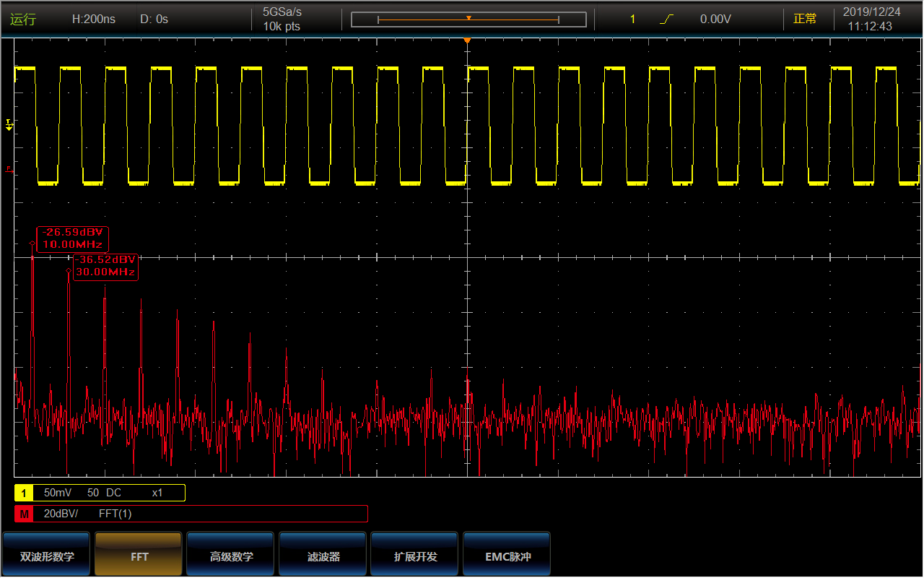Click the waveform memory overview bar
Viewport: 924px width, 578px height.
[468, 20]
